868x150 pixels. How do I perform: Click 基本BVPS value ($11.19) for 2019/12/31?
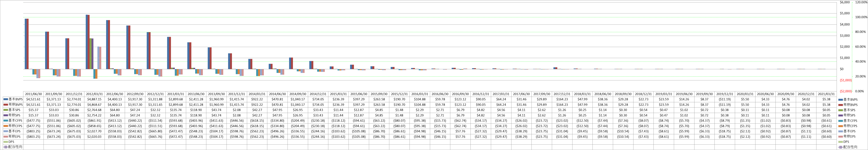[724, 99]
